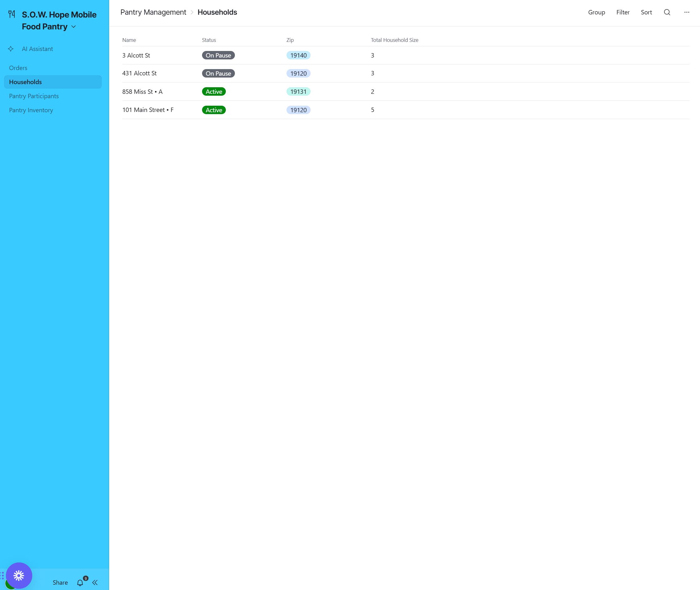700x590 pixels.
Task: Open the Filter options
Action: click(x=623, y=13)
